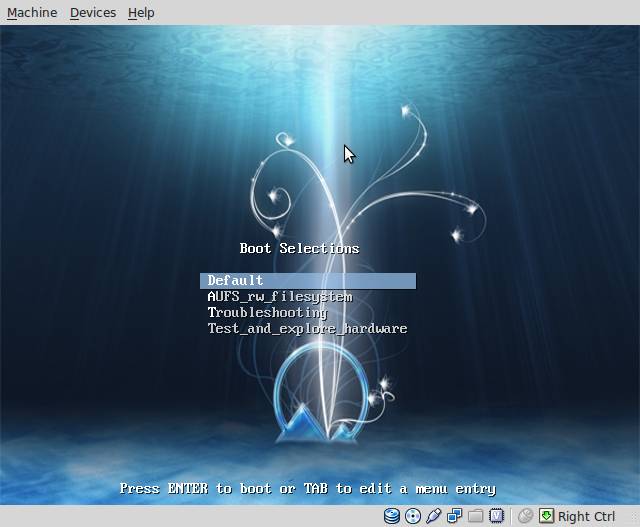Click the shared folders status icon
This screenshot has width=640, height=527.
pyautogui.click(x=475, y=516)
